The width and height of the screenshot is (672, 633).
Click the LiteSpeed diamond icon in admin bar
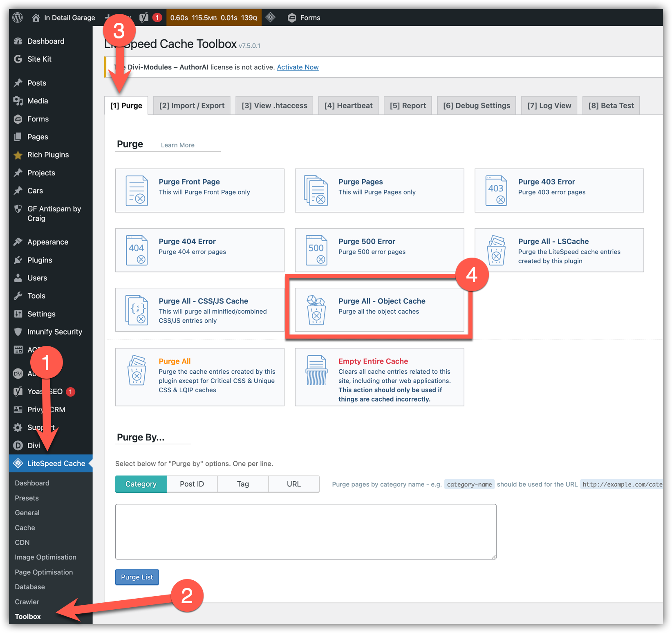(x=270, y=18)
